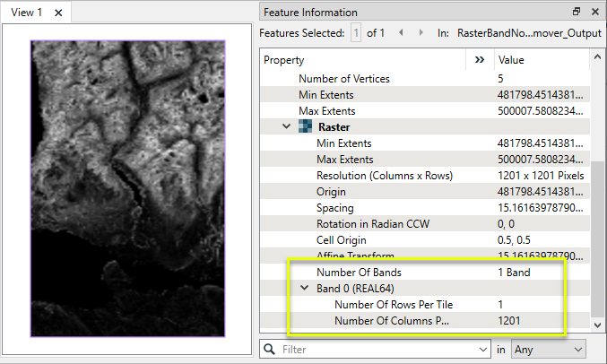
Task: Close the View 1 tab
Action: coord(58,13)
